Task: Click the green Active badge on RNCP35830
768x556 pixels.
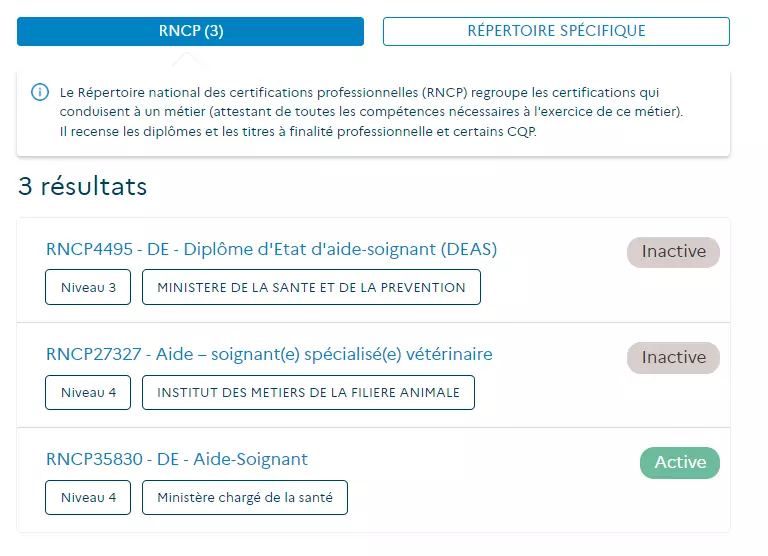Action: (x=680, y=462)
